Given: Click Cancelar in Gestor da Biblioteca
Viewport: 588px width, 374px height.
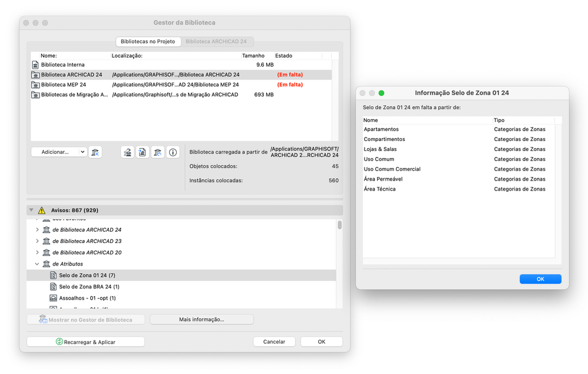Looking at the screenshot, I should click(274, 342).
